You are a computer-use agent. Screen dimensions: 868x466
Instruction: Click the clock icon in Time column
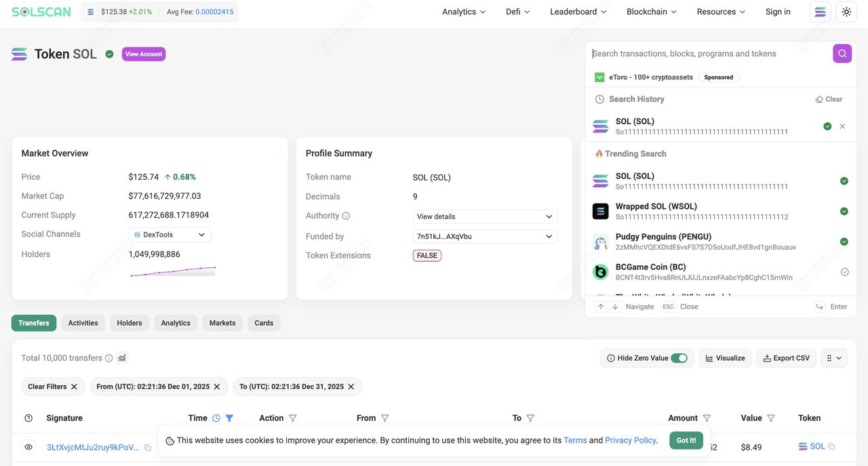pyautogui.click(x=216, y=419)
